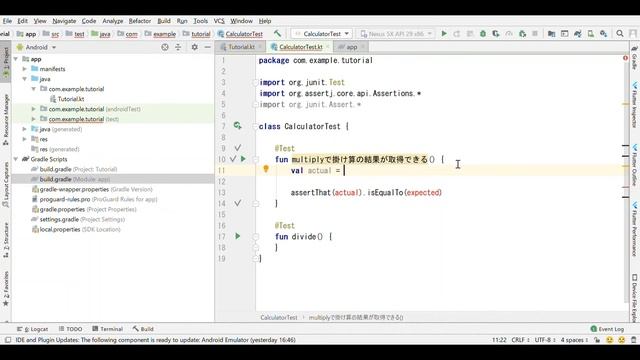The height and width of the screenshot is (360, 640).
Task: Switch to the app editor tab
Action: [x=351, y=47]
